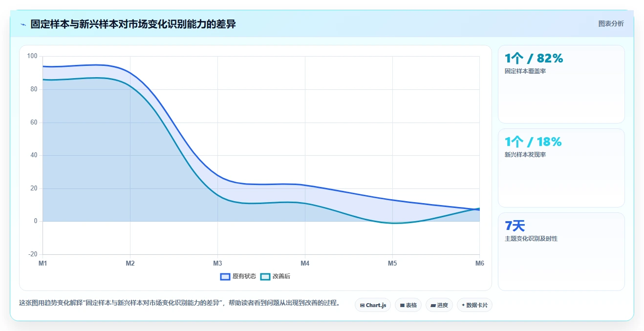The height and width of the screenshot is (331, 644).
Task: Open the 图表分析 label in header
Action: [611, 23]
